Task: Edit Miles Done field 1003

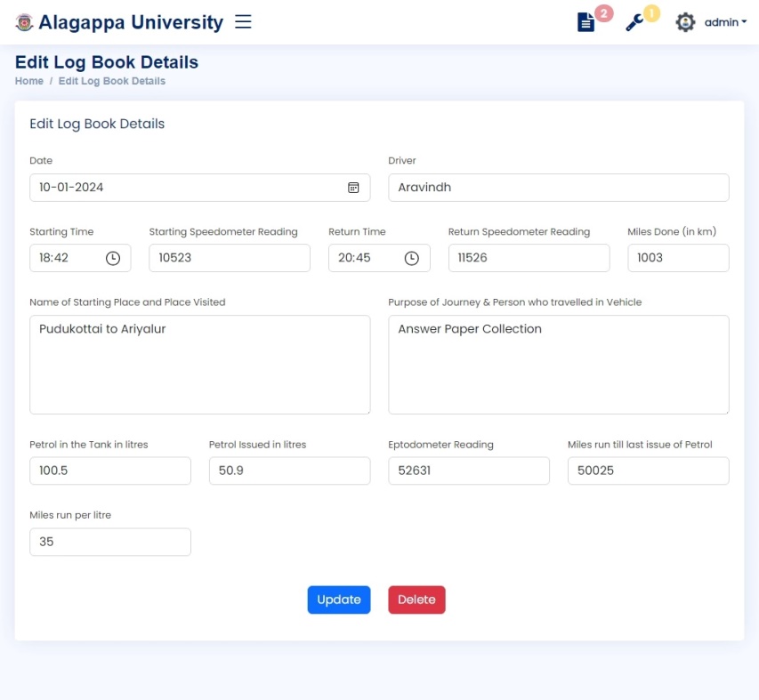Action: [x=678, y=258]
